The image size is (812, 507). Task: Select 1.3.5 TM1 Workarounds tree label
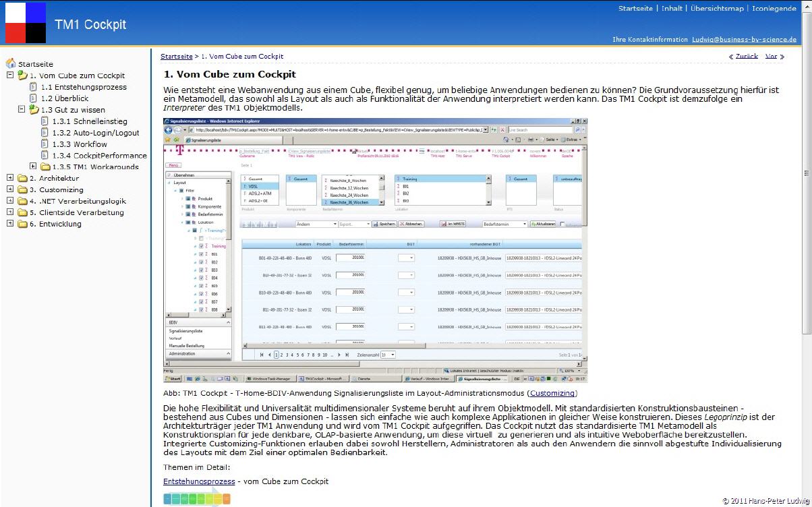[96, 167]
